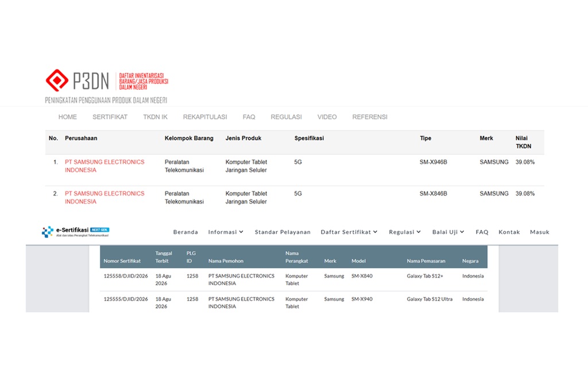This screenshot has height=392, width=588.
Task: Click the Nomor Sertifikat column header
Action: (x=122, y=261)
